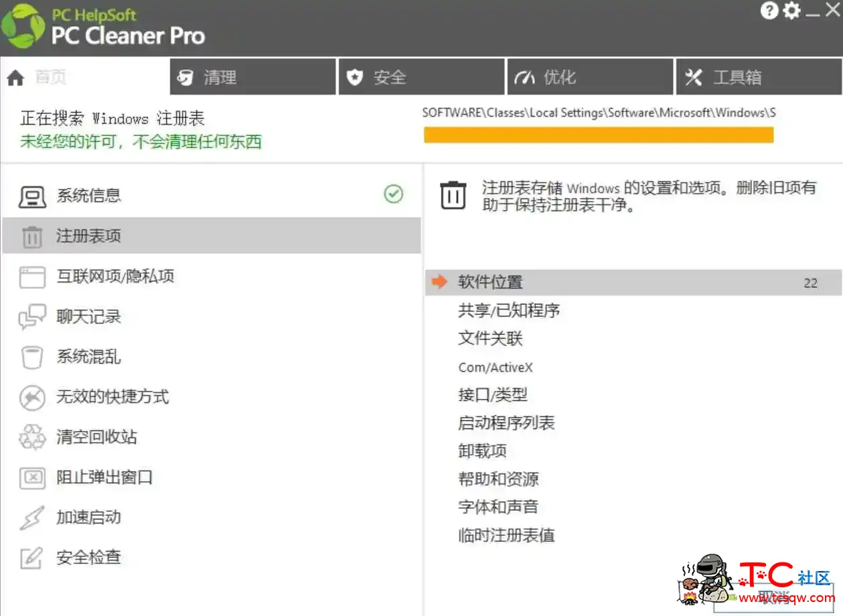Click the 启动程序列表 row

click(633, 423)
